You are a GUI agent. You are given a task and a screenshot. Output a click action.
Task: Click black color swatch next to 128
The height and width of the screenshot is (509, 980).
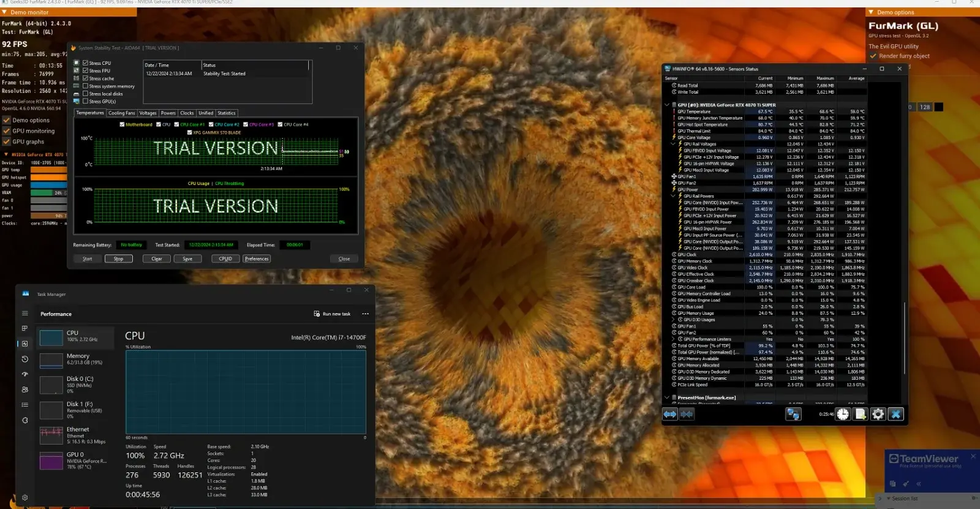click(x=938, y=107)
